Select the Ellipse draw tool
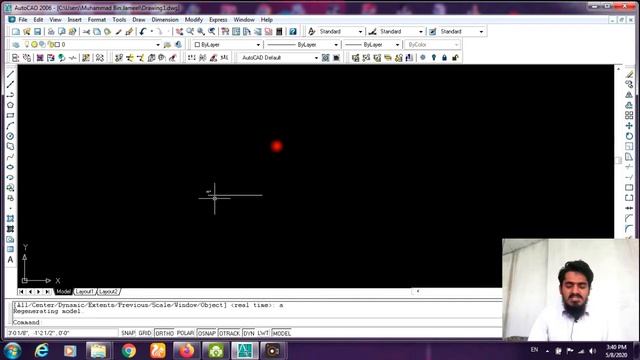The image size is (640, 360). click(x=10, y=167)
